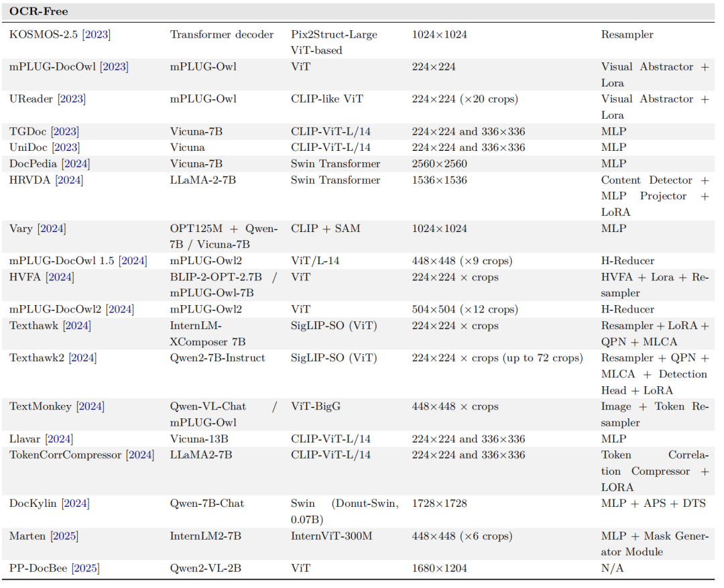The image size is (724, 588).
Task: Click the 2024 citation after Texthawk
Action: pyautogui.click(x=77, y=326)
